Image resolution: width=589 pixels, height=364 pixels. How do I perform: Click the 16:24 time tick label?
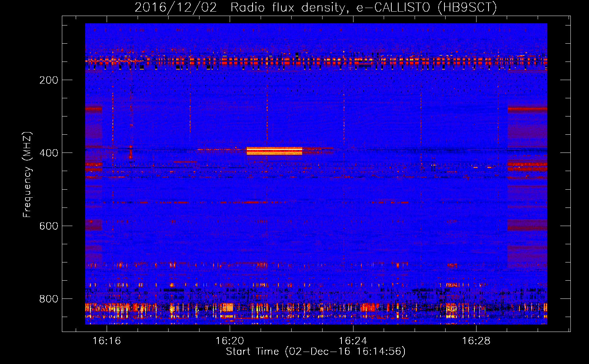tap(353, 341)
